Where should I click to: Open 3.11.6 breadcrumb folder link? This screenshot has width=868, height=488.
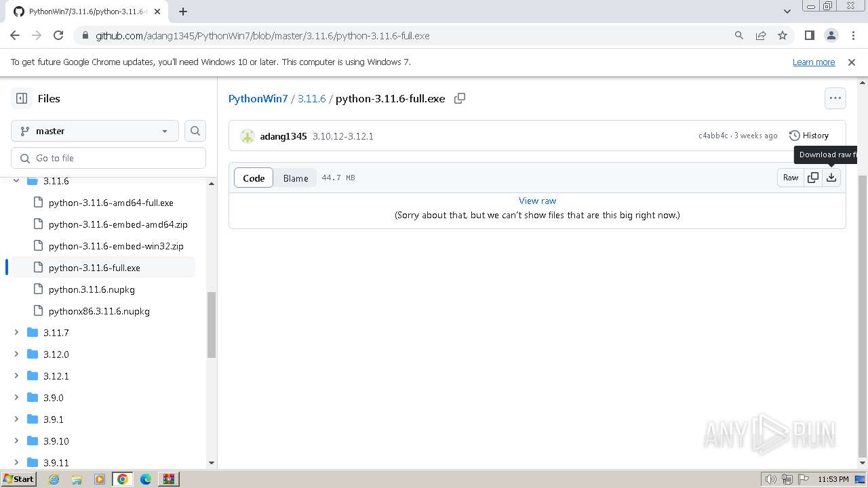312,98
